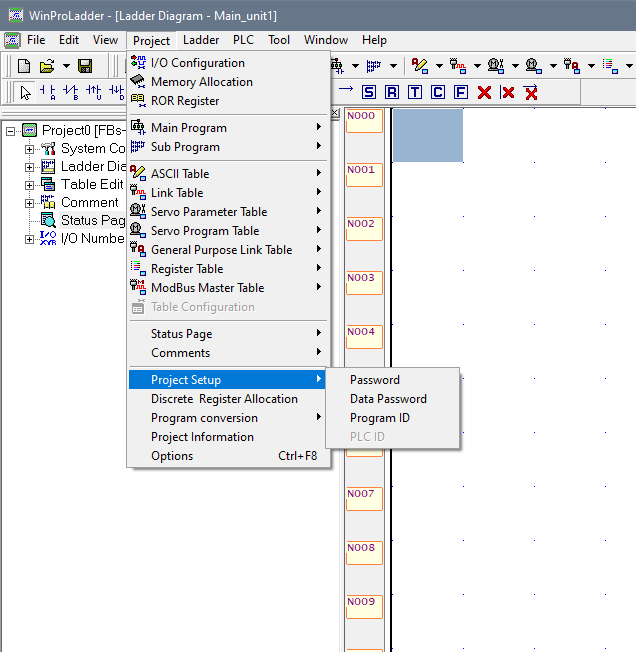The image size is (636, 652).
Task: Expand the Ladder Diagram tree node
Action: tap(29, 167)
